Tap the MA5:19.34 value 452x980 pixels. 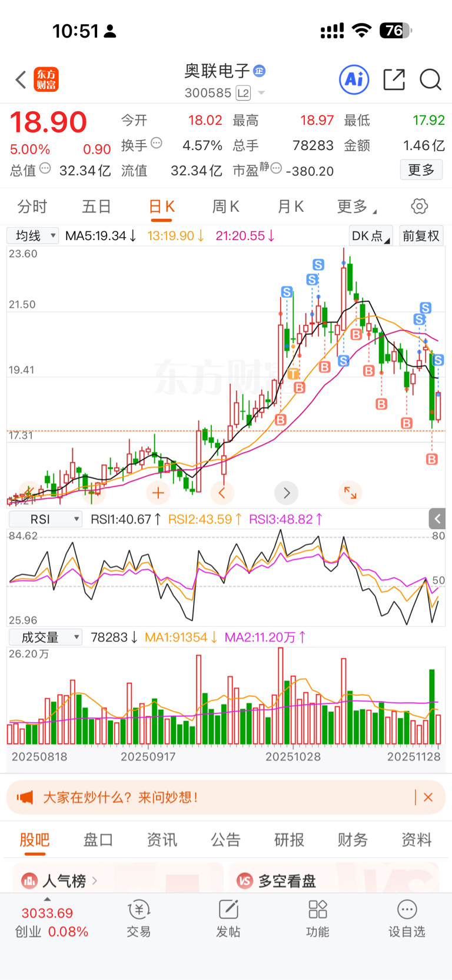pos(100,236)
